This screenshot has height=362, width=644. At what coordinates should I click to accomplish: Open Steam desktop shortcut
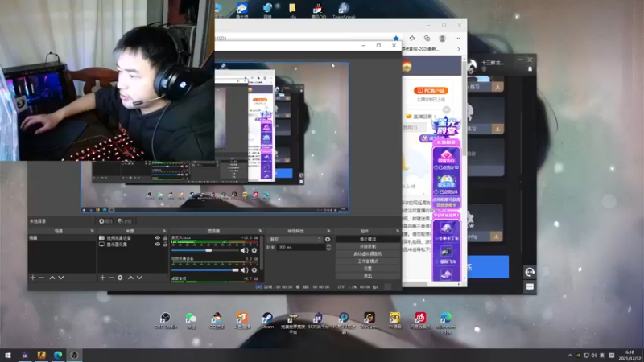point(267,320)
